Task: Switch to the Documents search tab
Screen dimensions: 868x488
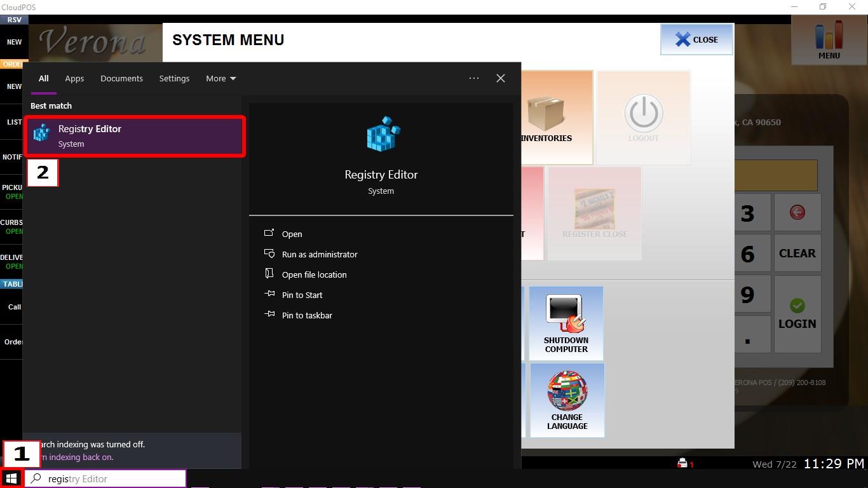Action: coord(121,78)
